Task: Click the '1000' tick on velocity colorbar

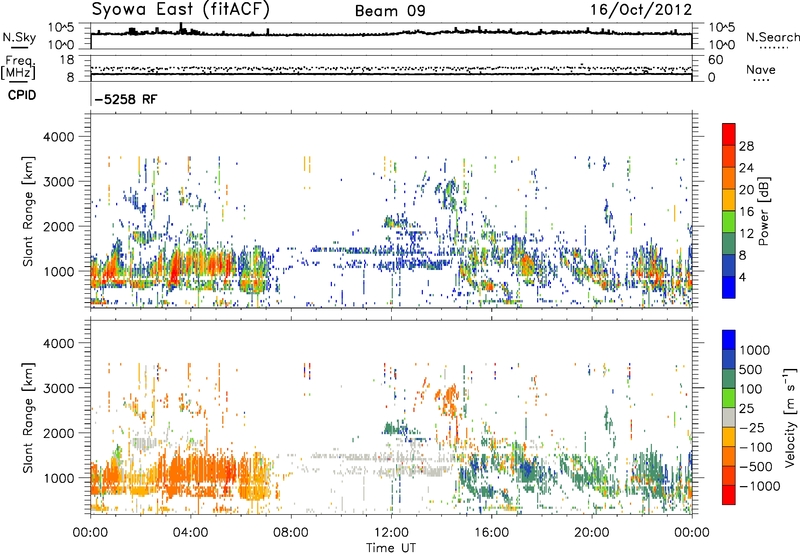Action: [x=755, y=350]
